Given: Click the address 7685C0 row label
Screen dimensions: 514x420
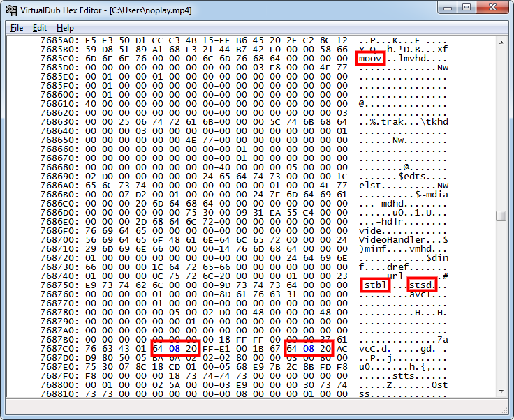Looking at the screenshot, I should (x=59, y=59).
